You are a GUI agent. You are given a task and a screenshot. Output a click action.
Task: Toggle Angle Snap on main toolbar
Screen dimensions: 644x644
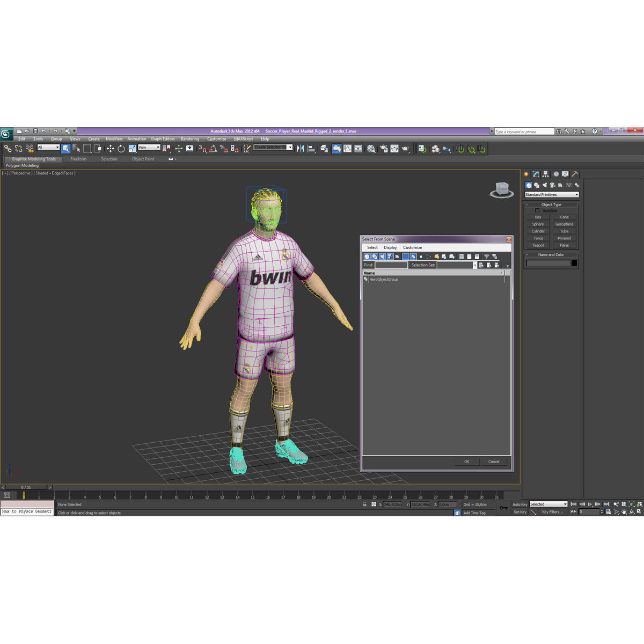(x=213, y=149)
